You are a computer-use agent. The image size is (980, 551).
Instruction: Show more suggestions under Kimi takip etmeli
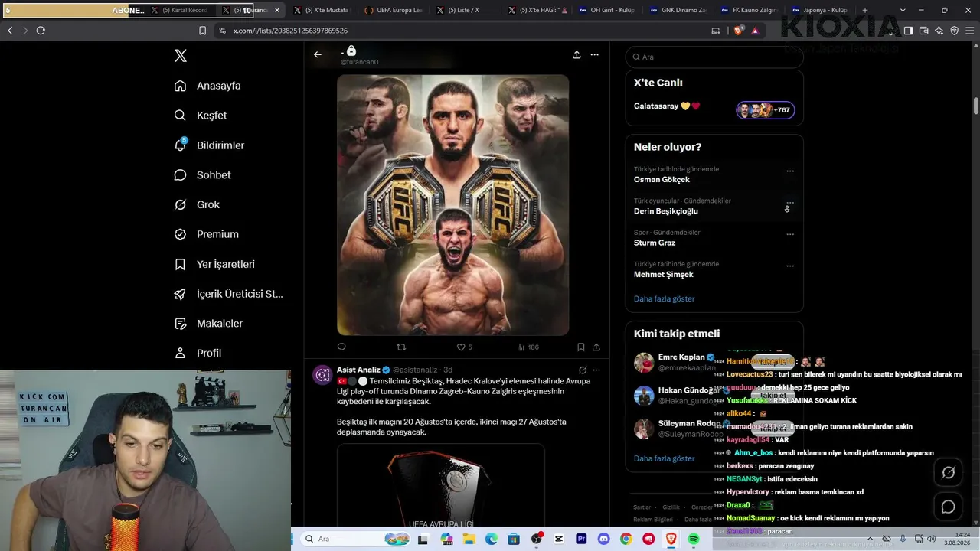(664, 458)
